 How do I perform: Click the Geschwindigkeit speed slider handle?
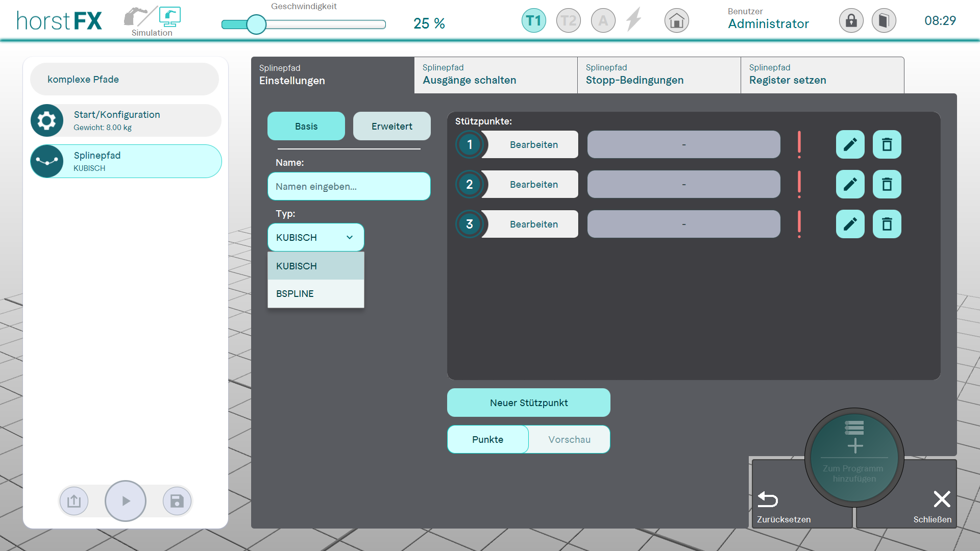256,24
